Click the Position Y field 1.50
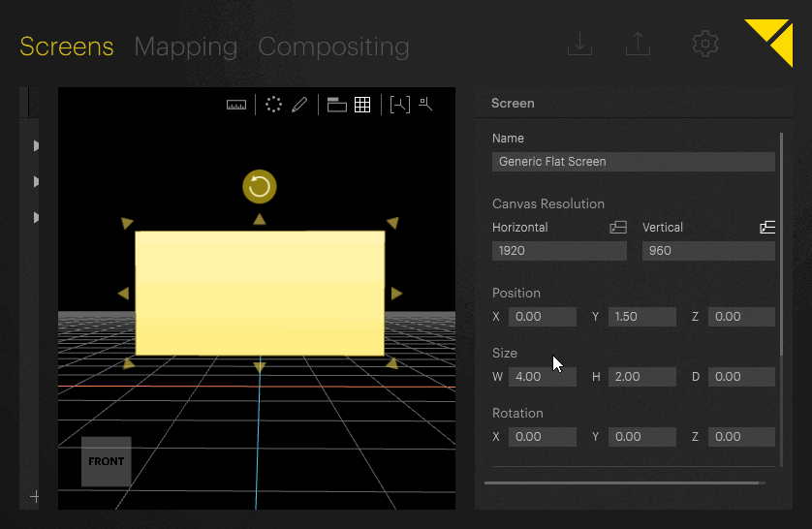812x529 pixels. click(642, 316)
